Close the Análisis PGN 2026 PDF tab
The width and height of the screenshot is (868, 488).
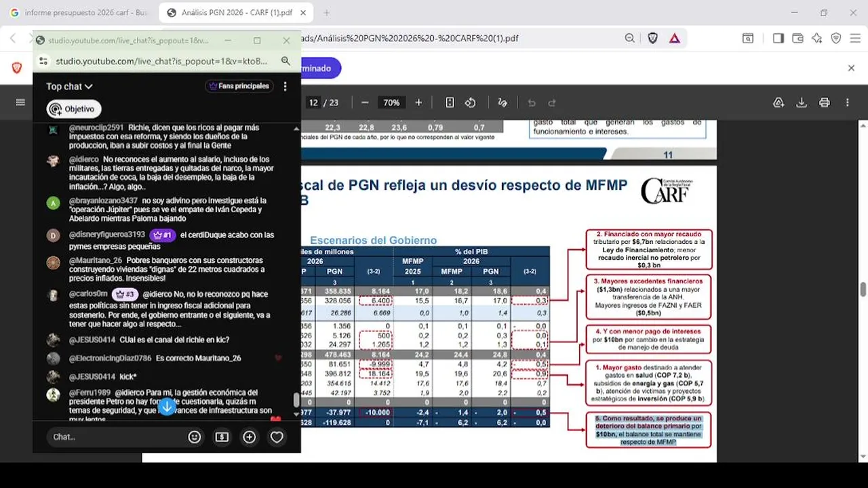tap(302, 12)
